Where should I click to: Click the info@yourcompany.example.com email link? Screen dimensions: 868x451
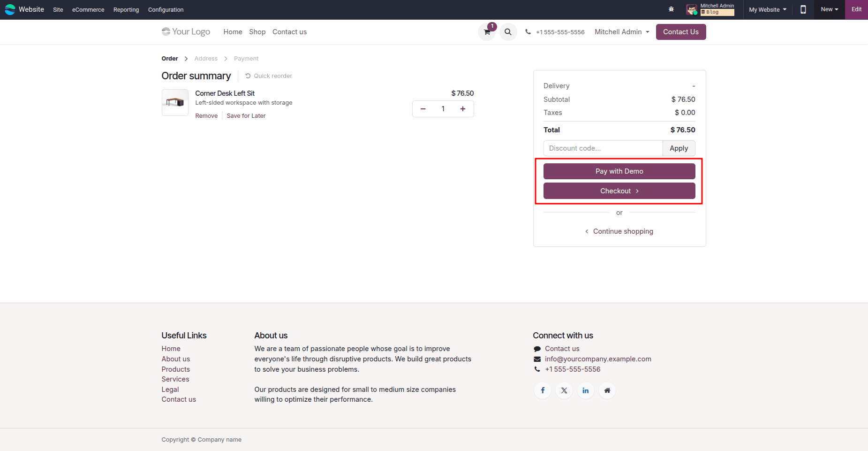coord(598,359)
